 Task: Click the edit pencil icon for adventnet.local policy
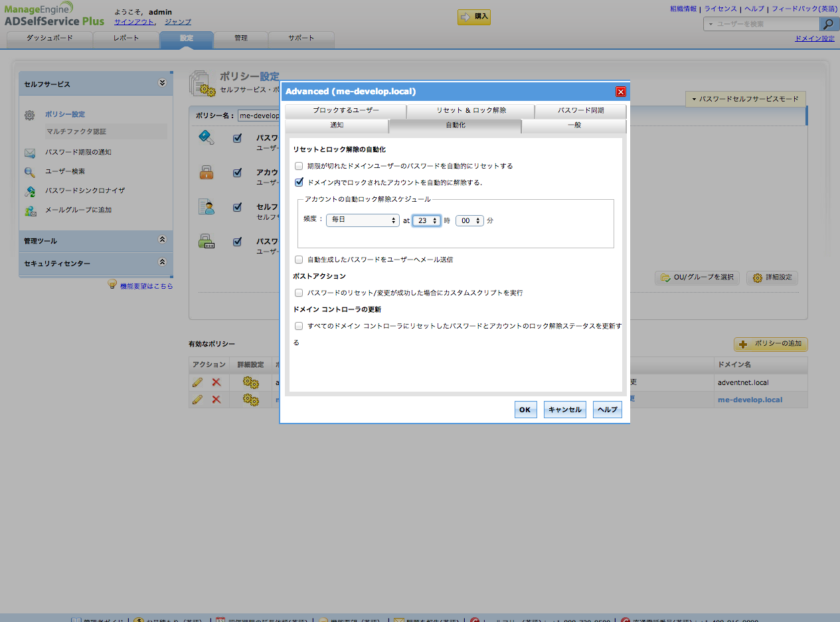[197, 382]
